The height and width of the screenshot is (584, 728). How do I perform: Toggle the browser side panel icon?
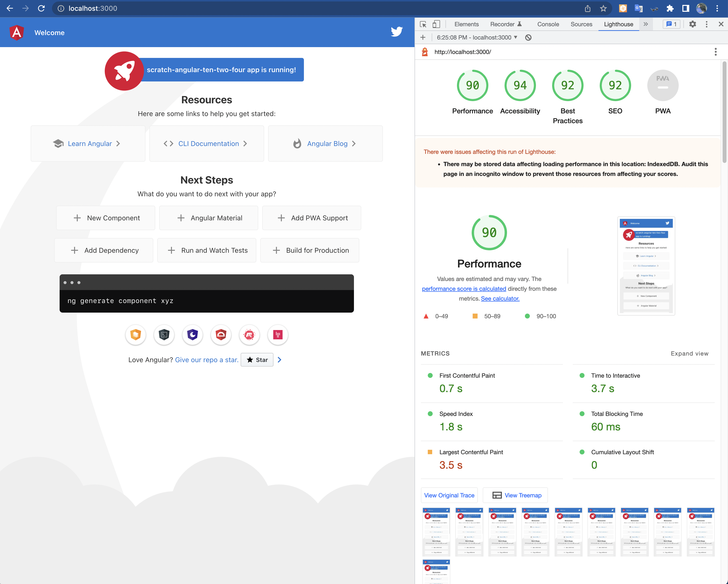click(x=686, y=8)
